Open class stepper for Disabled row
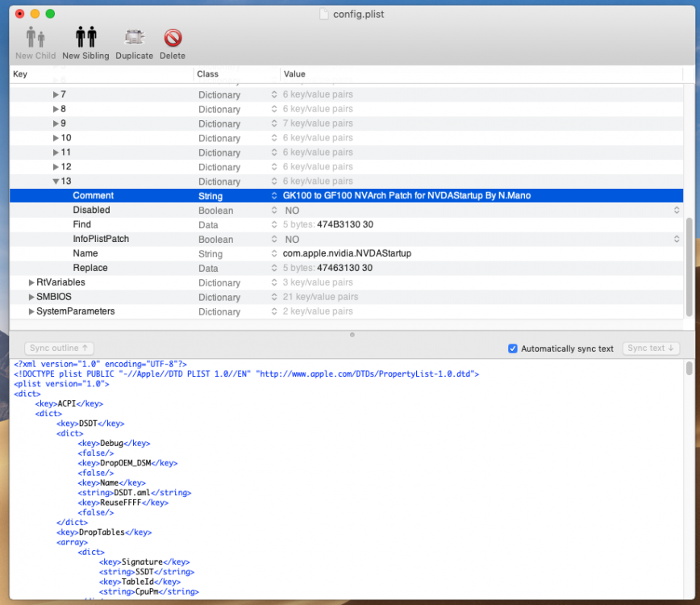The height and width of the screenshot is (605, 700). [x=274, y=211]
